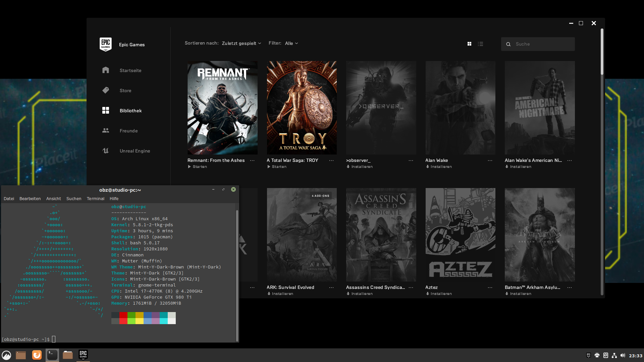Viewport: 644px width, 362px height.
Task: Open the terminal Bearbeiten menu
Action: [x=30, y=199]
